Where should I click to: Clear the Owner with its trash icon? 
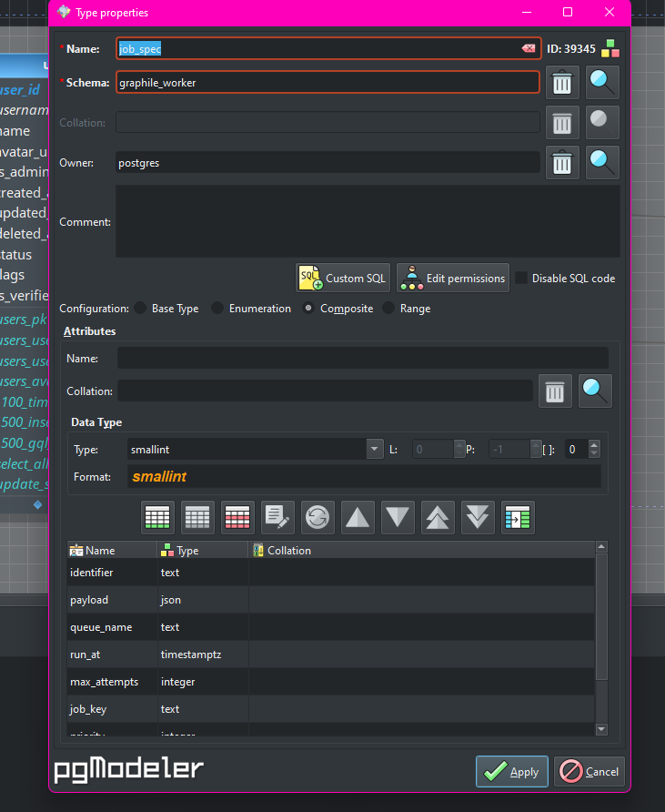tap(562, 163)
